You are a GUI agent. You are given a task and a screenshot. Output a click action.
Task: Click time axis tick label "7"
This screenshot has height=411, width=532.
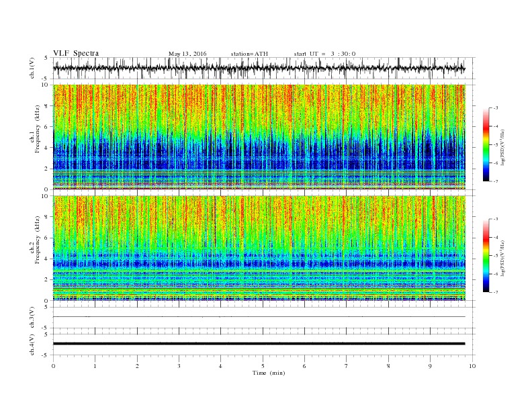tap(347, 366)
